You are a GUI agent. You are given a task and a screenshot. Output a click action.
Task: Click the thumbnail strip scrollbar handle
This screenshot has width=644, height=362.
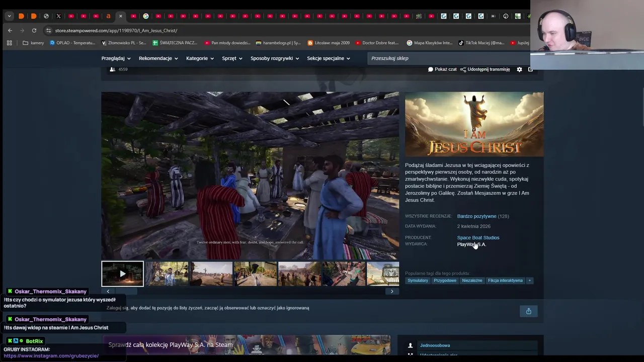tap(126, 291)
